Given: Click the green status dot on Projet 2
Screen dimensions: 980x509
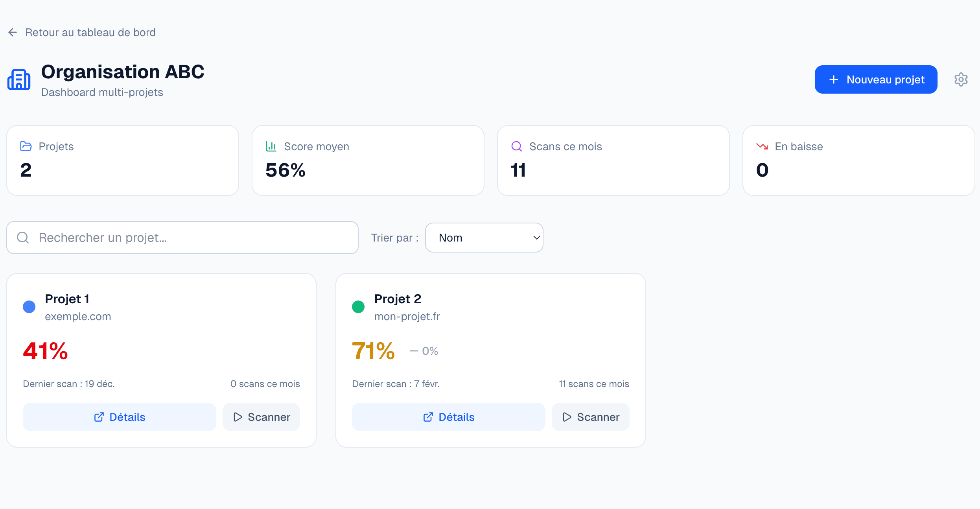Looking at the screenshot, I should pyautogui.click(x=358, y=306).
